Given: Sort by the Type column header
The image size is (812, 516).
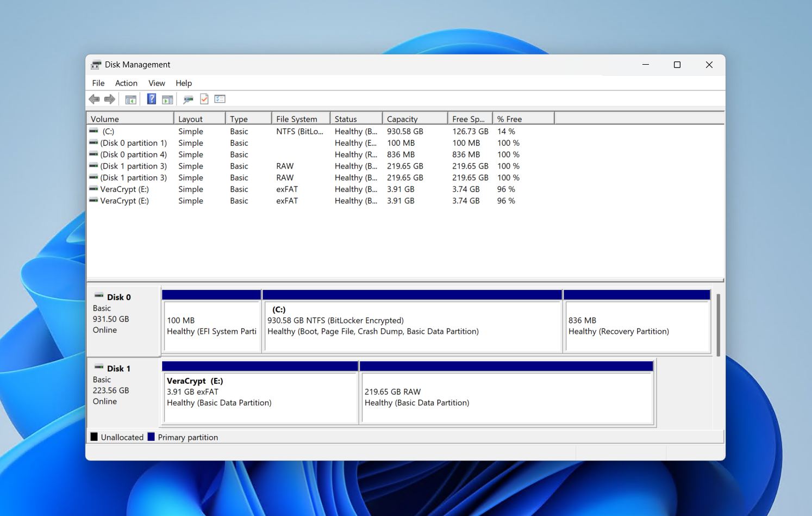Looking at the screenshot, I should (x=248, y=119).
